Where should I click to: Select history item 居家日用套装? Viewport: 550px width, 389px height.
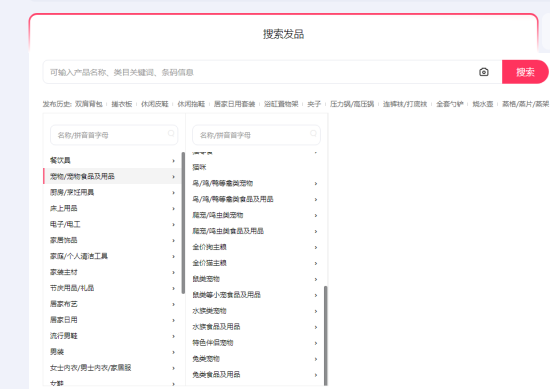234,104
